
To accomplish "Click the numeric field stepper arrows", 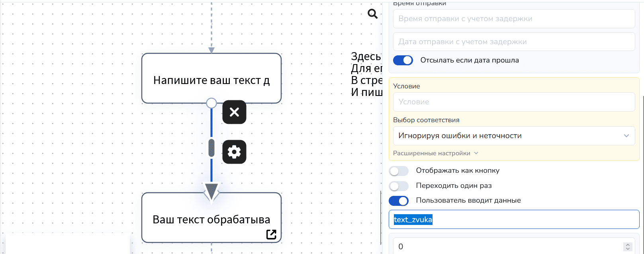I will [x=628, y=246].
